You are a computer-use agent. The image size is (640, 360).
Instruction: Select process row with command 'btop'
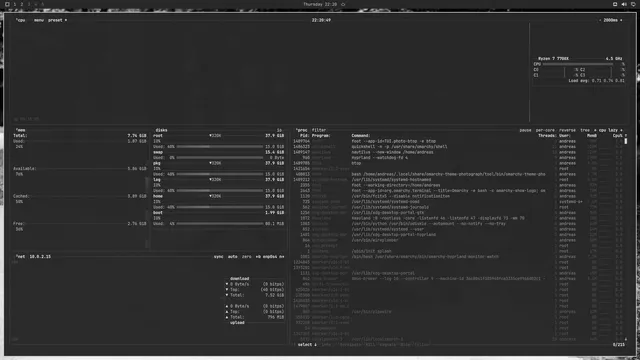tap(459, 163)
